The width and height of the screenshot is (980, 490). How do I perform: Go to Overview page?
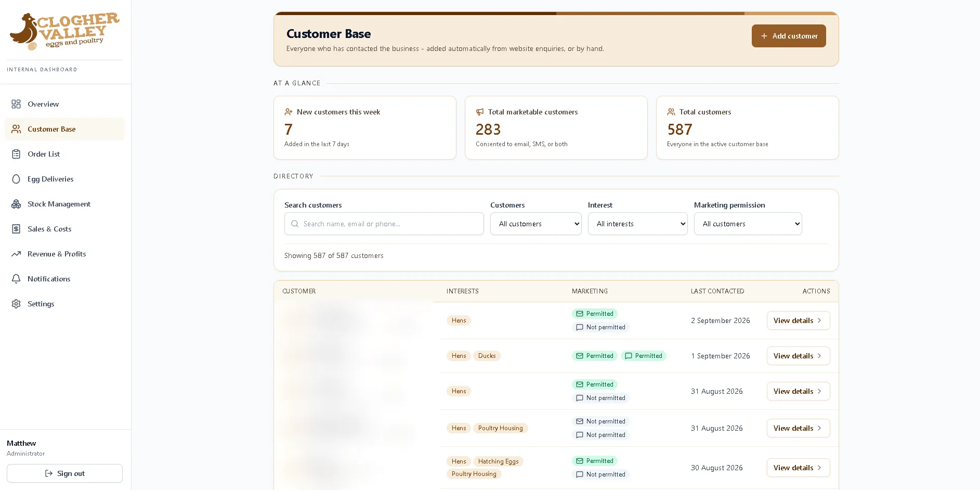pyautogui.click(x=64, y=104)
